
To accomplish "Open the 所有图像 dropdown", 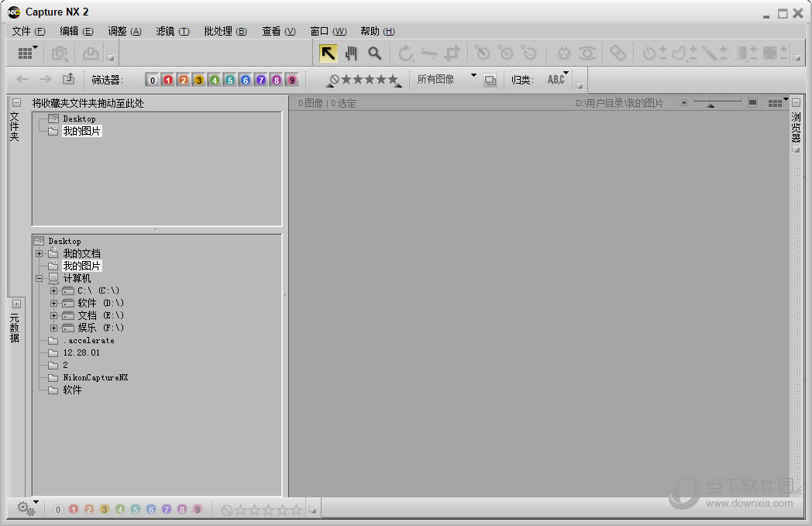I will (449, 79).
